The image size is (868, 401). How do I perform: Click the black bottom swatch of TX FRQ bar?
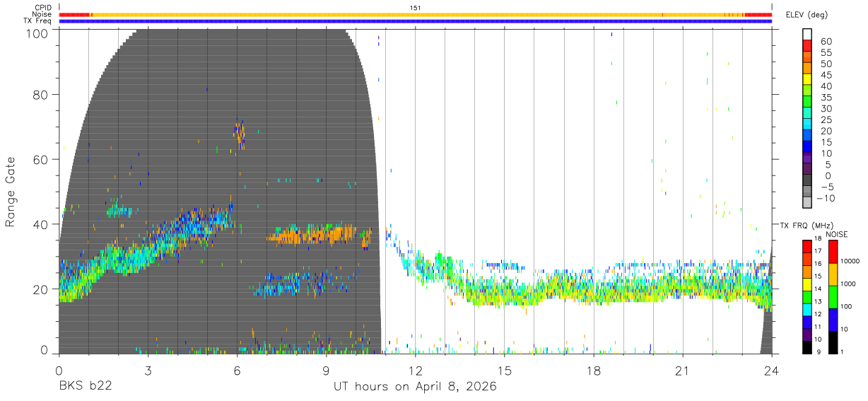[807, 346]
